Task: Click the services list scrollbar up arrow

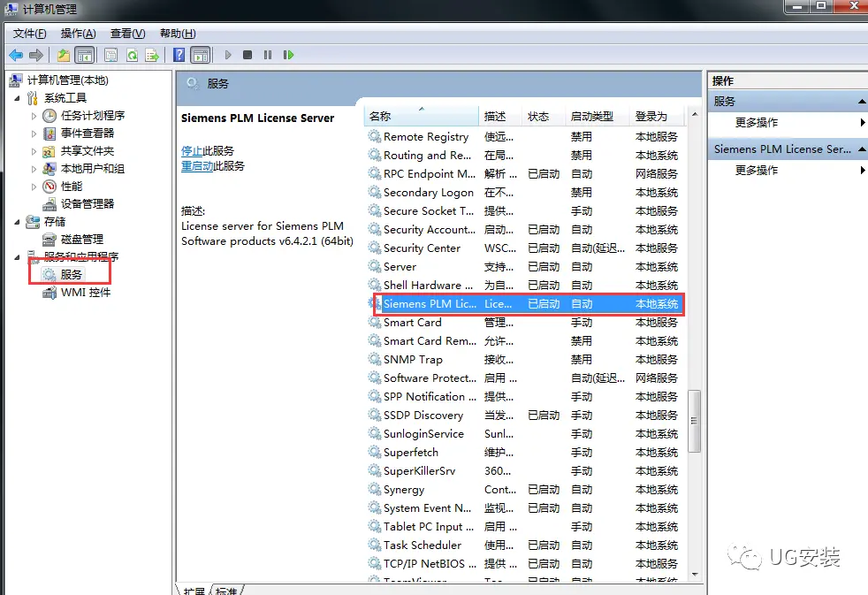Action: pos(695,115)
